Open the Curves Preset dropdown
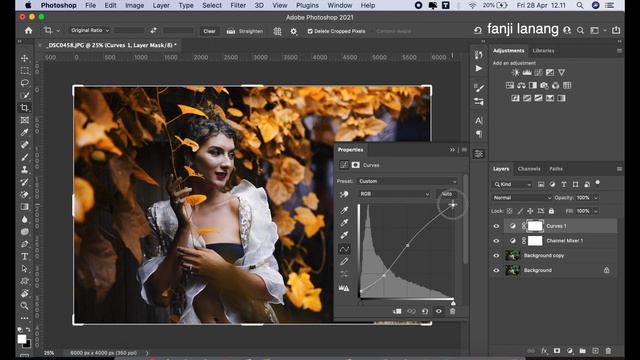The height and width of the screenshot is (360, 640). (407, 181)
